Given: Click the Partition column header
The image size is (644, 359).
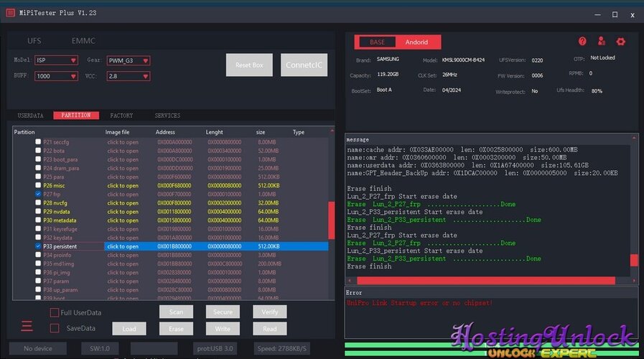Looking at the screenshot, I should [24, 132].
